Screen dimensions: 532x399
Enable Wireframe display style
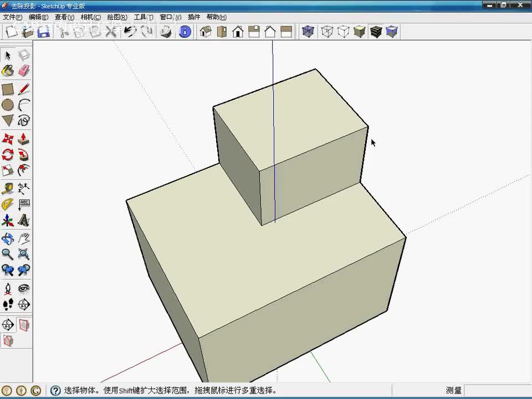[x=327, y=32]
